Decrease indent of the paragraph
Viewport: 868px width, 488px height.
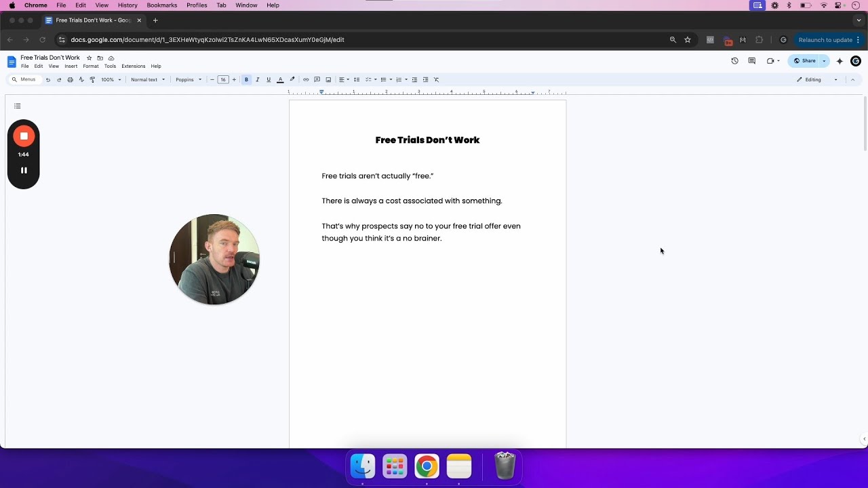(414, 80)
